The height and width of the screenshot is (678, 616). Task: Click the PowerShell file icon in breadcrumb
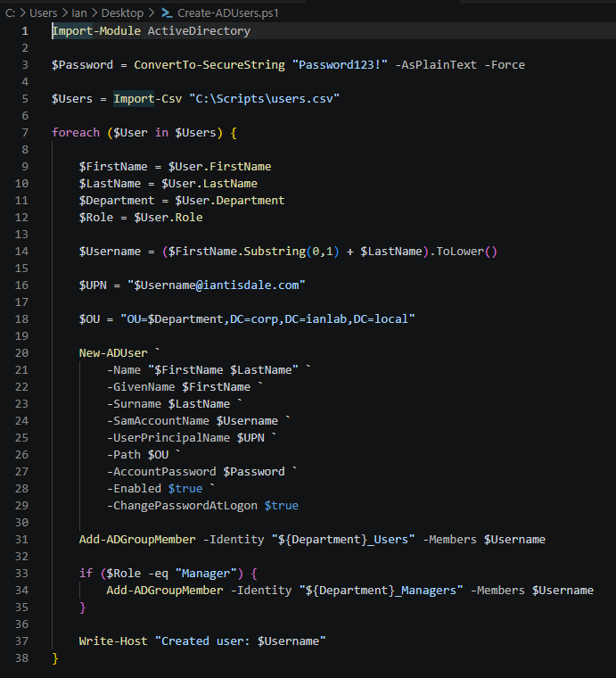pos(167,13)
